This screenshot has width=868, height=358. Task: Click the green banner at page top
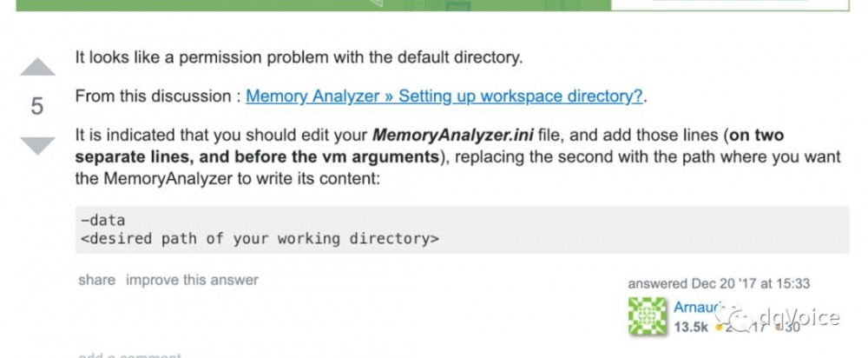pyautogui.click(x=260, y=4)
